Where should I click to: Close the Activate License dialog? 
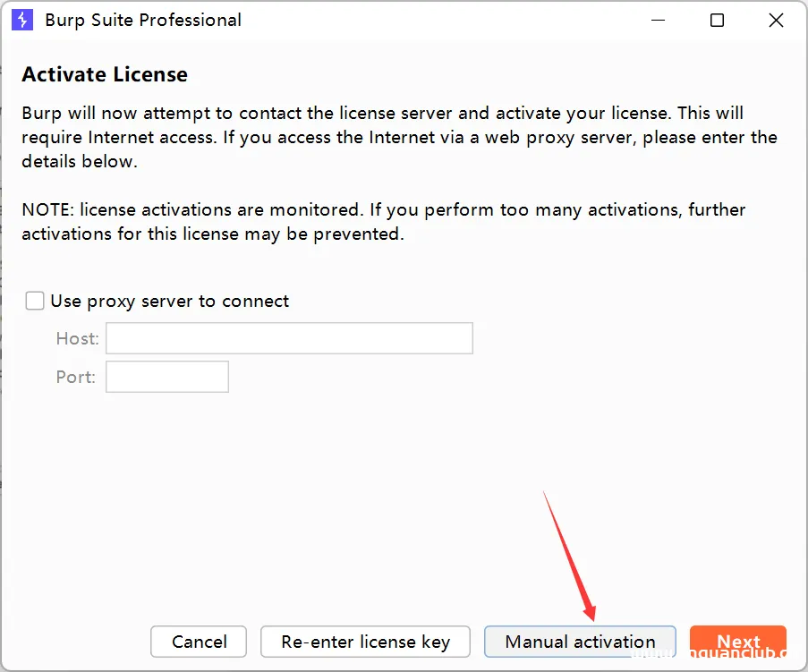(775, 20)
